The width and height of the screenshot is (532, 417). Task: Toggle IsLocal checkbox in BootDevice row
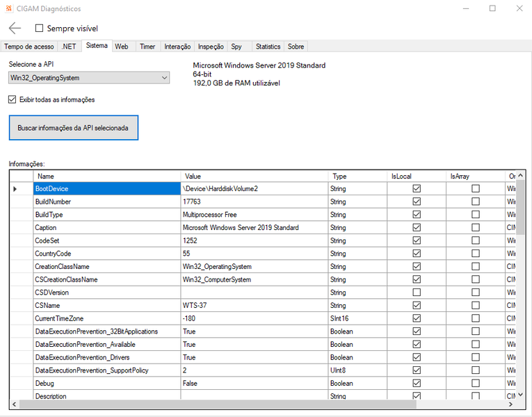coord(417,188)
